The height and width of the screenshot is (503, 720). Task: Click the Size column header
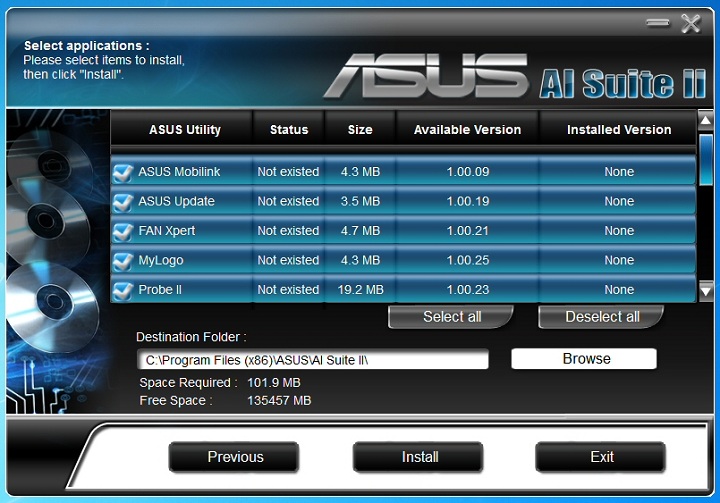tap(360, 130)
